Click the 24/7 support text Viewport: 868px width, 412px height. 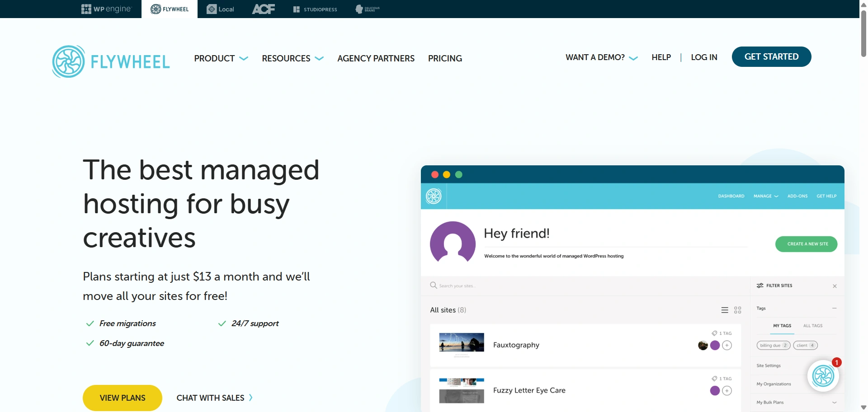255,323
